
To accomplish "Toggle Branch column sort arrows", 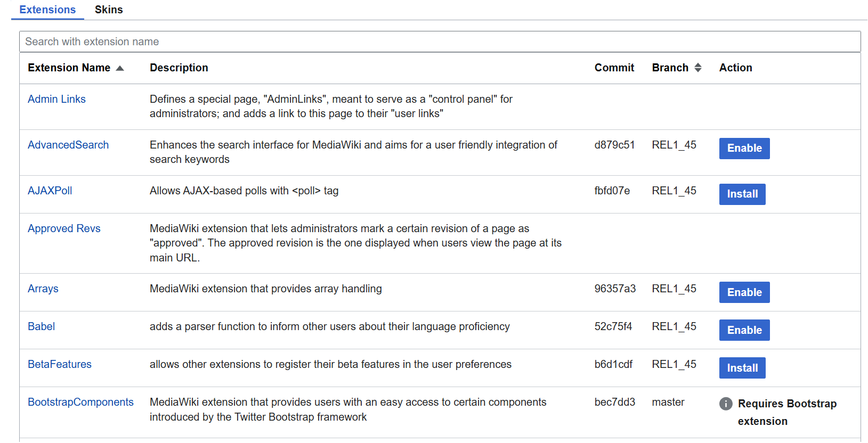I will coord(698,68).
